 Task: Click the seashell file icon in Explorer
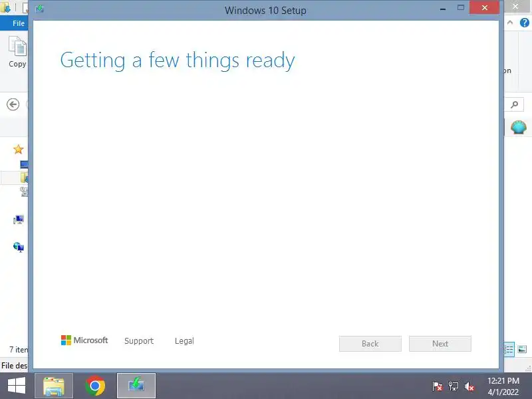click(519, 127)
